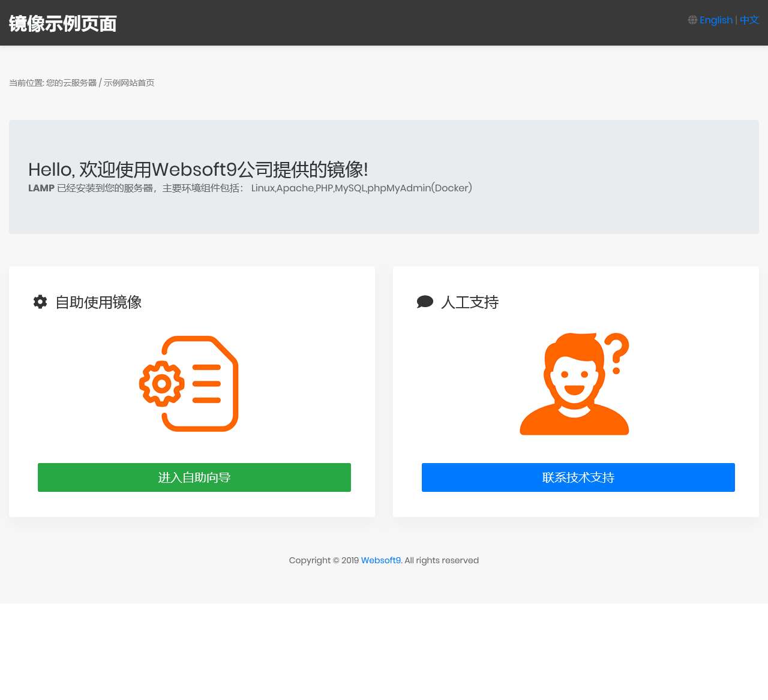The width and height of the screenshot is (768, 700).
Task: Click the 人工支持 card heading
Action: (470, 302)
